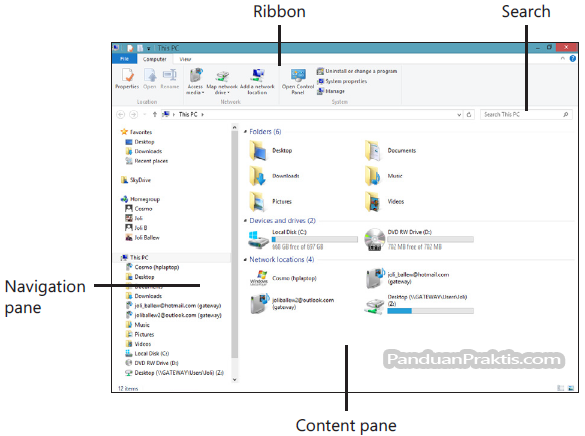Go up one level with Up arrow
The width and height of the screenshot is (585, 436).
tap(154, 115)
